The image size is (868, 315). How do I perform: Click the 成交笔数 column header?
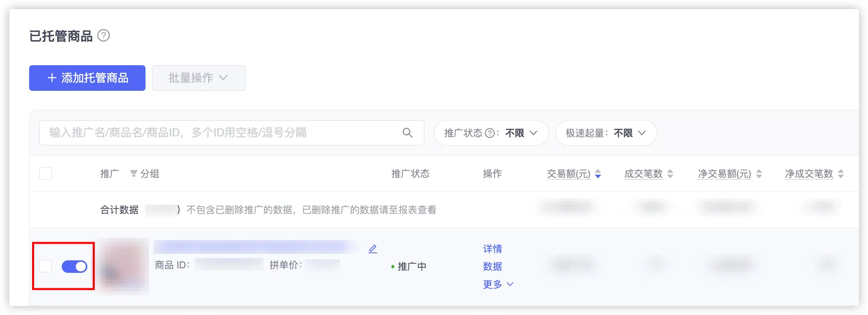(x=643, y=174)
